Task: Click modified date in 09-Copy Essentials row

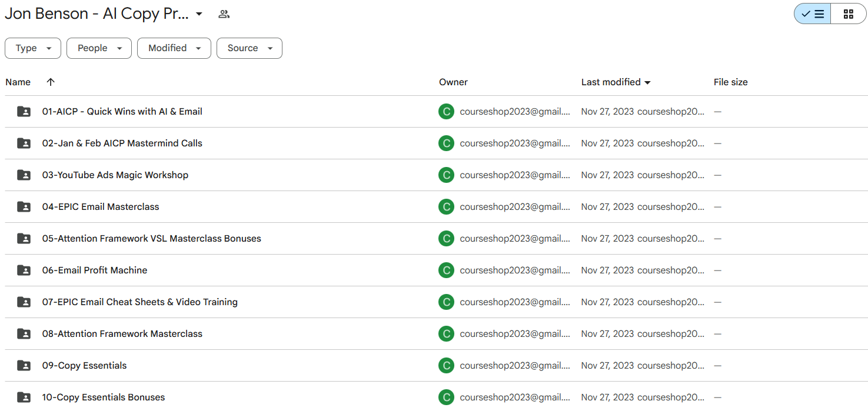Action: tap(607, 366)
